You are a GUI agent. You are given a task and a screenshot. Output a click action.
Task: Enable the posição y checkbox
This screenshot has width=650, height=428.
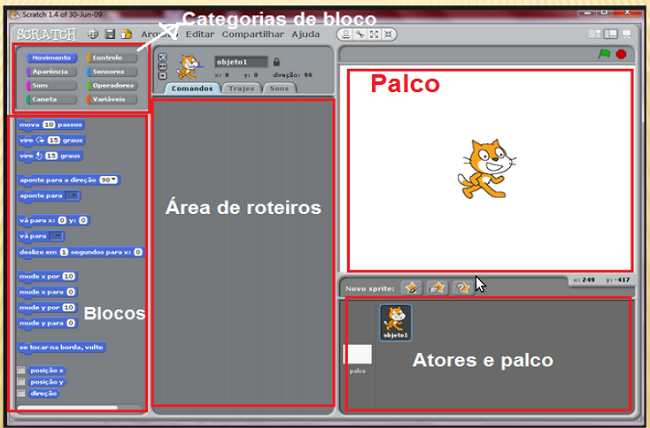[x=21, y=382]
